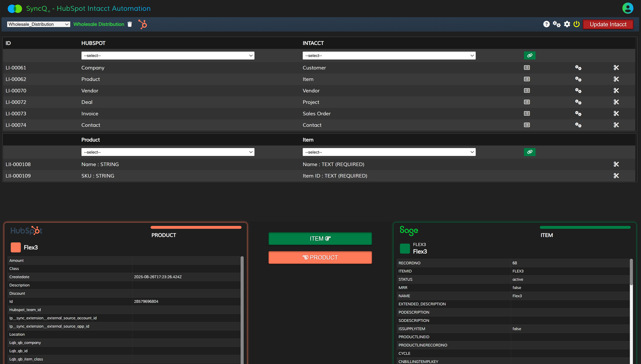Screen dimensions: 641x364
Task: Click gears icon on Deal to Project row
Action: (578, 102)
